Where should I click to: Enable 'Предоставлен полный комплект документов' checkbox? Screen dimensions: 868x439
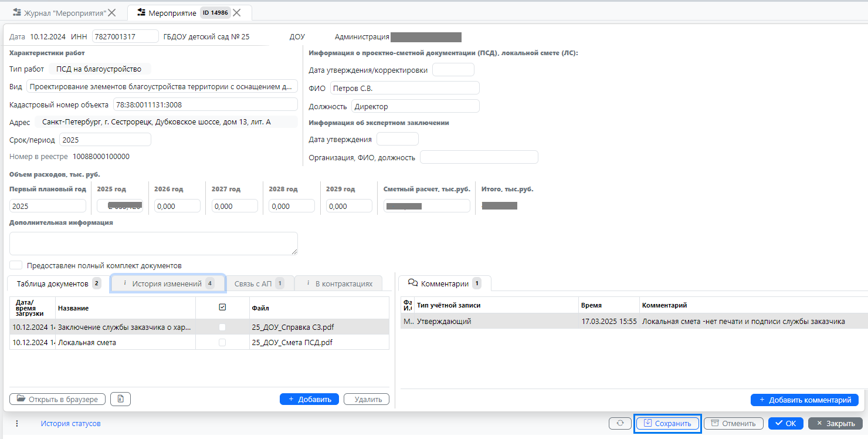[16, 265]
